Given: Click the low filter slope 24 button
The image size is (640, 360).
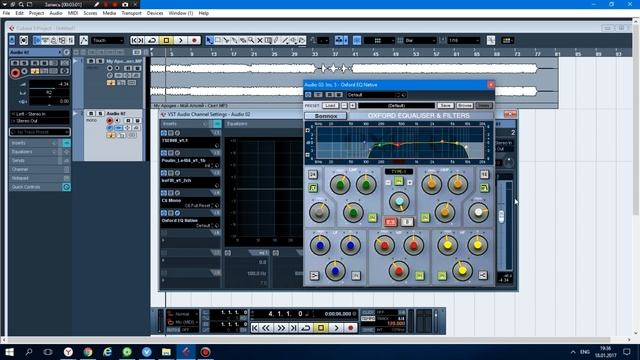Looking at the screenshot, I should (313, 175).
